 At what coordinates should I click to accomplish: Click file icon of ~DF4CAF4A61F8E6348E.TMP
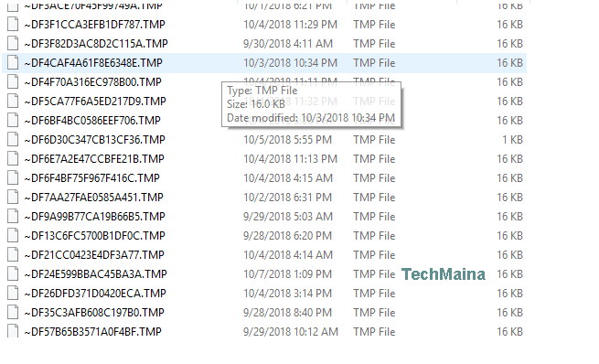pyautogui.click(x=13, y=62)
